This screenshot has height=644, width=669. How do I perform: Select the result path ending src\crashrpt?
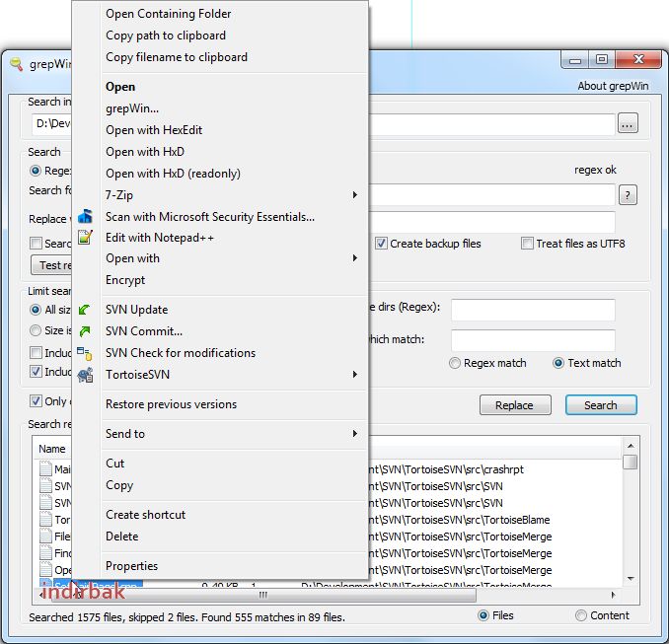click(x=446, y=469)
